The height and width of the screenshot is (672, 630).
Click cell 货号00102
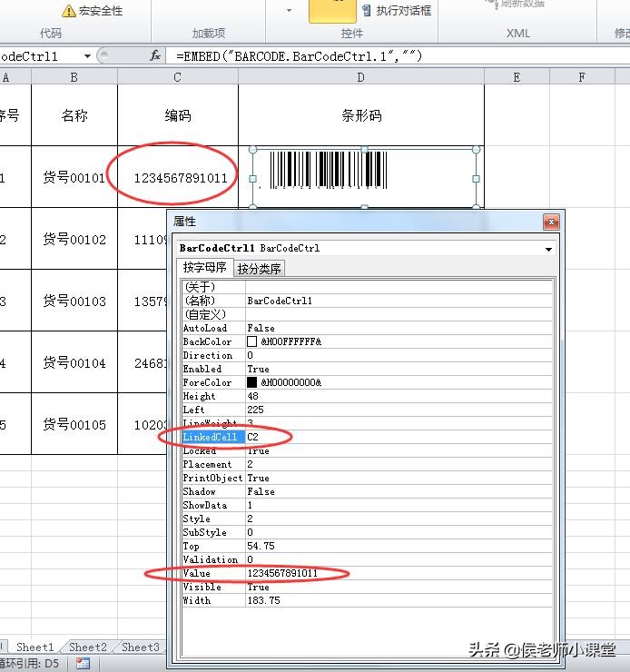[74, 239]
